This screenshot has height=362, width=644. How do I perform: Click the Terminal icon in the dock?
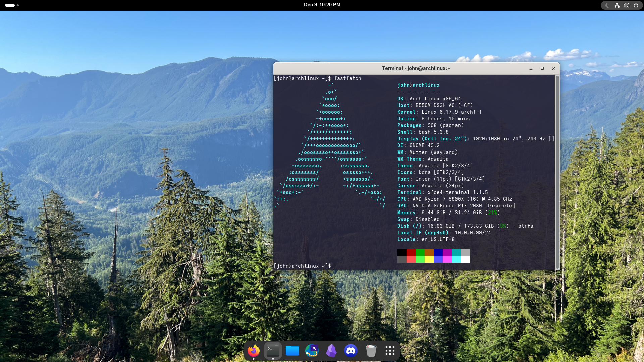(x=273, y=351)
